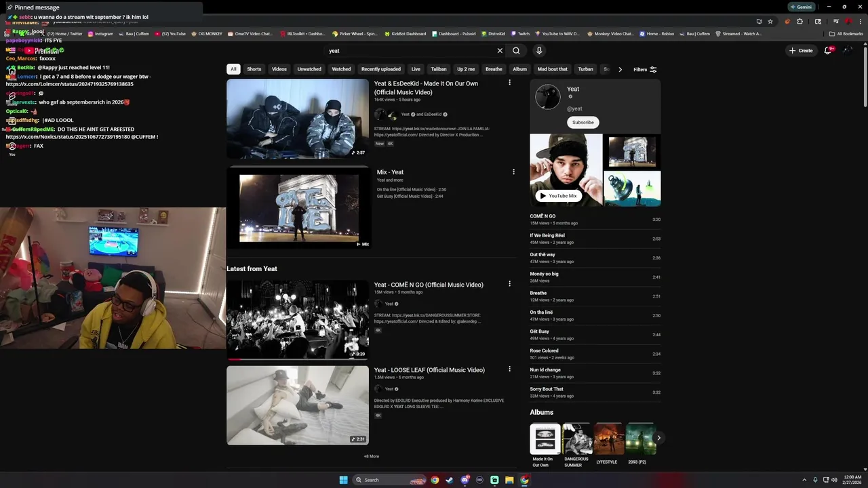This screenshot has width=868, height=488.
Task: Open options for COMË N GO video result
Action: tap(509, 284)
